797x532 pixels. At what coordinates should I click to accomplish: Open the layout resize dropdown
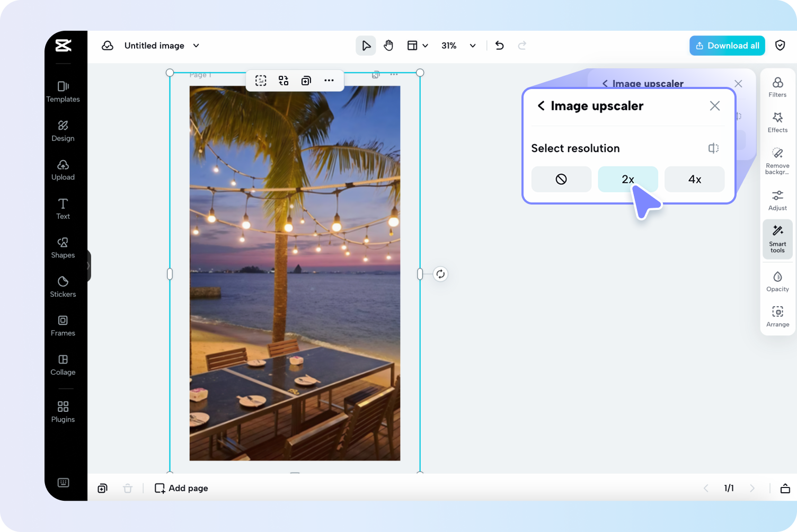(x=418, y=46)
